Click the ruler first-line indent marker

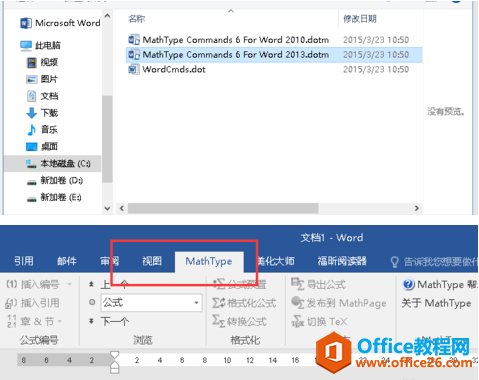(115, 355)
